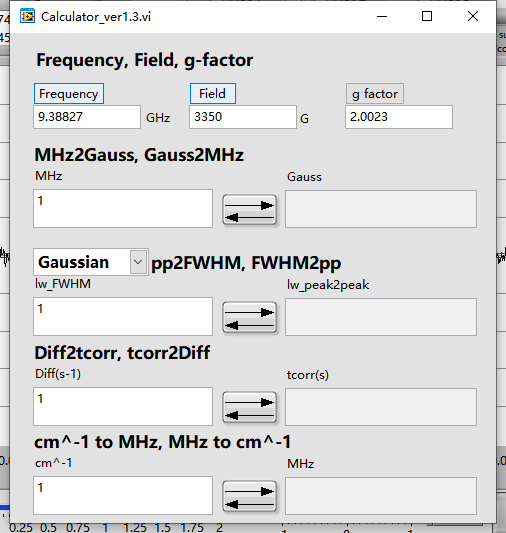Click the Gauss output box
This screenshot has width=506, height=533.
click(x=381, y=209)
